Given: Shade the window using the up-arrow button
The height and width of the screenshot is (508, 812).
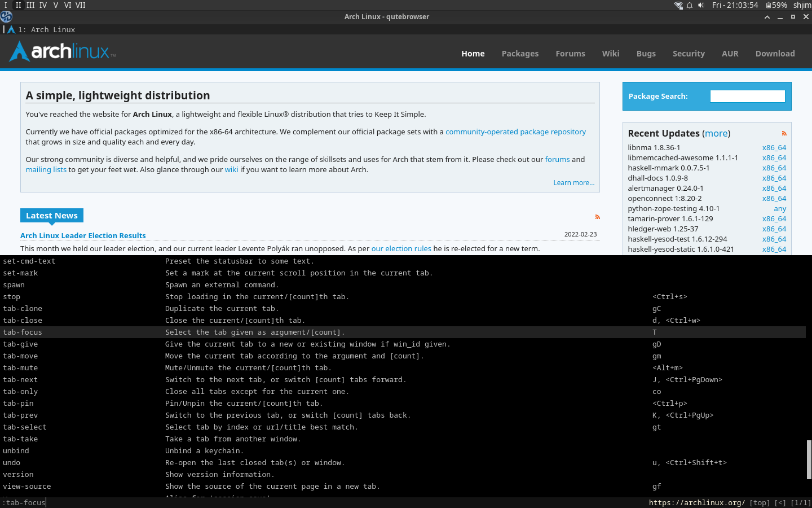Looking at the screenshot, I should (767, 17).
